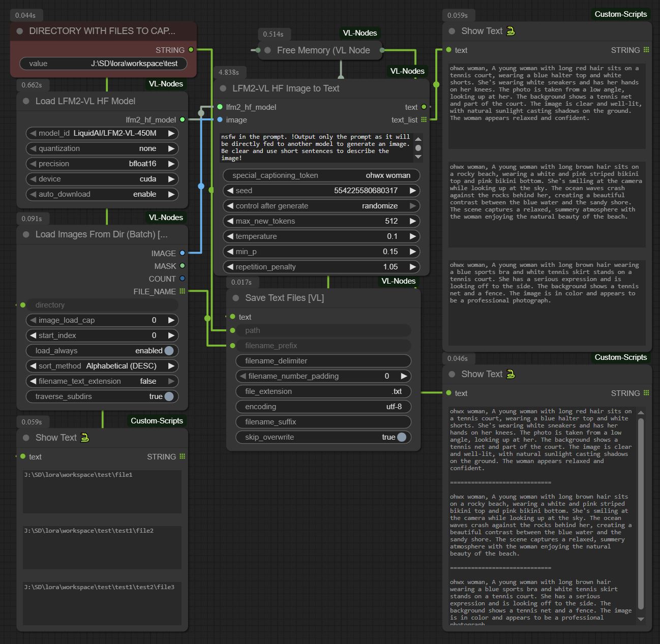The height and width of the screenshot is (644, 660).
Task: Click the snake icon on the top-right Show Text
Action: coord(511,31)
